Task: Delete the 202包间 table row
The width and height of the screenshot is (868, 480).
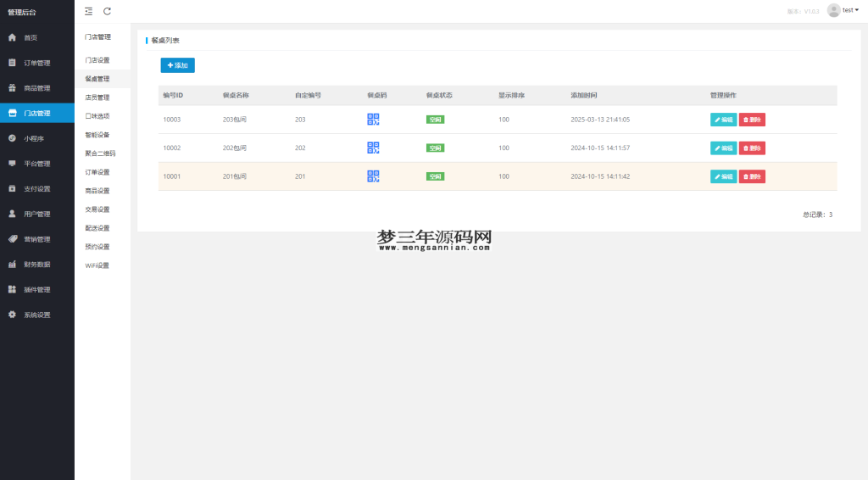Action: click(x=753, y=148)
